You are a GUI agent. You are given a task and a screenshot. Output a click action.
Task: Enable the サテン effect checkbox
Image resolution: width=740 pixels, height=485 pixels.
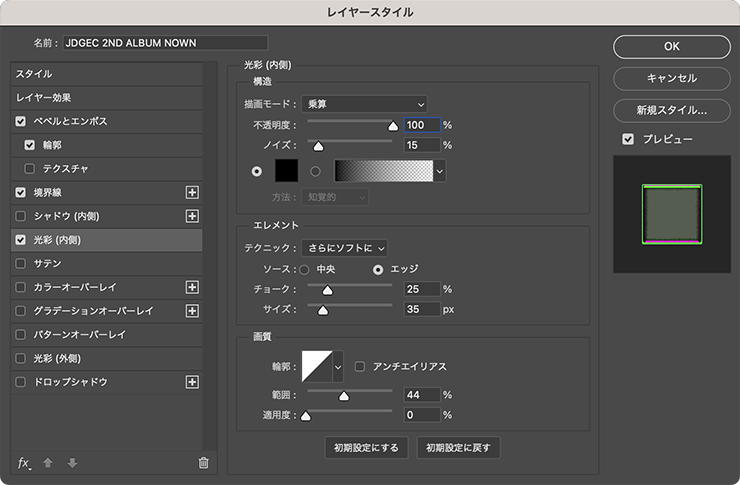coord(22,263)
